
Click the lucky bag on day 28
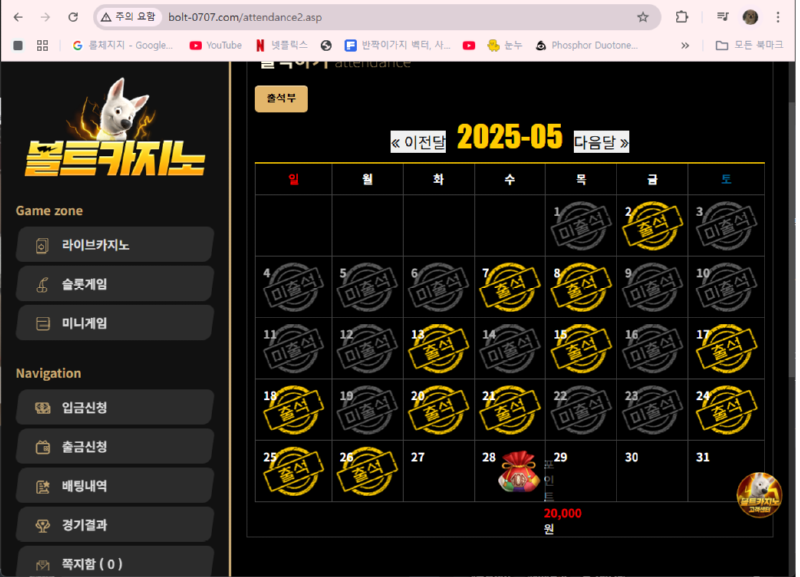[519, 471]
